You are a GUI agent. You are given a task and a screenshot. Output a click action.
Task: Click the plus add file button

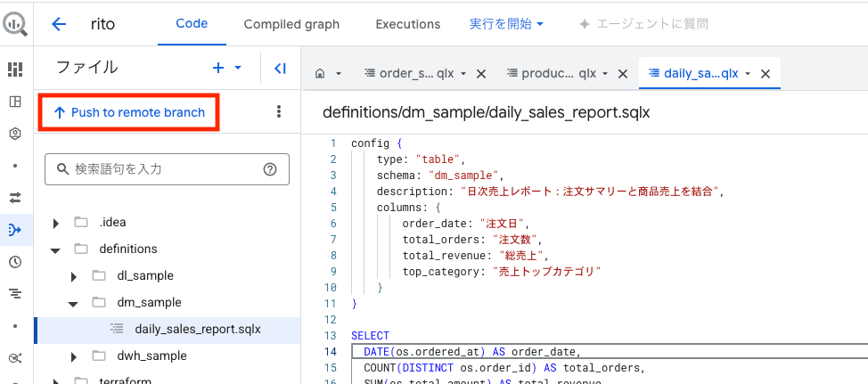219,68
